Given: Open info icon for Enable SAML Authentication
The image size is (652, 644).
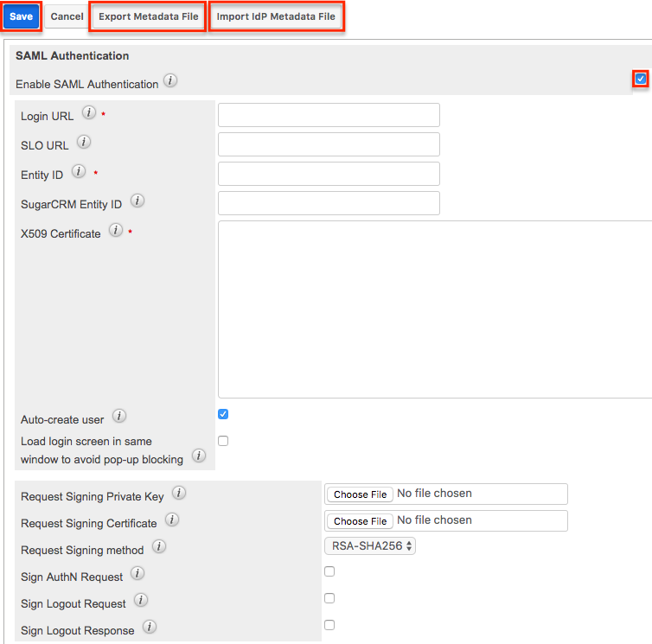Looking at the screenshot, I should [170, 80].
